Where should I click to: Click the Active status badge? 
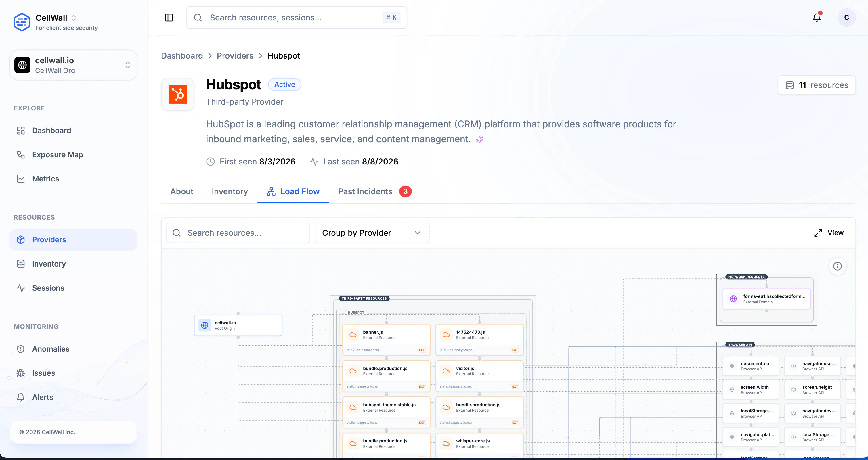pos(284,85)
